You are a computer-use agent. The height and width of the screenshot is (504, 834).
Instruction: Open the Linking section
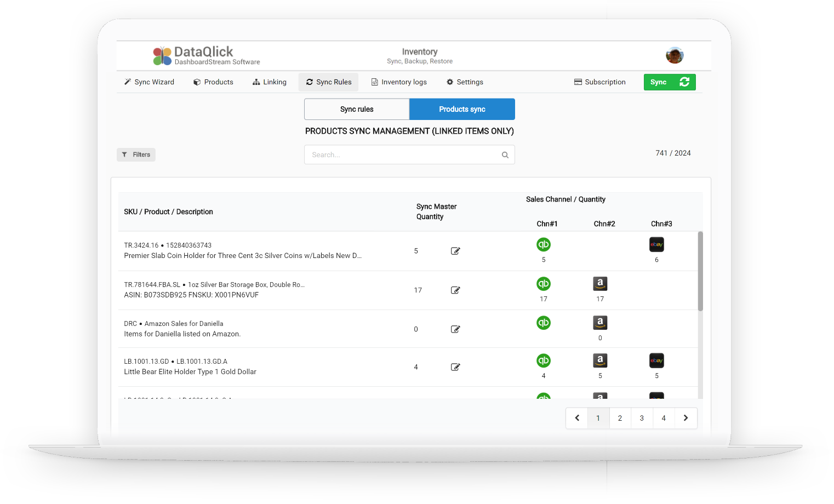tap(269, 82)
